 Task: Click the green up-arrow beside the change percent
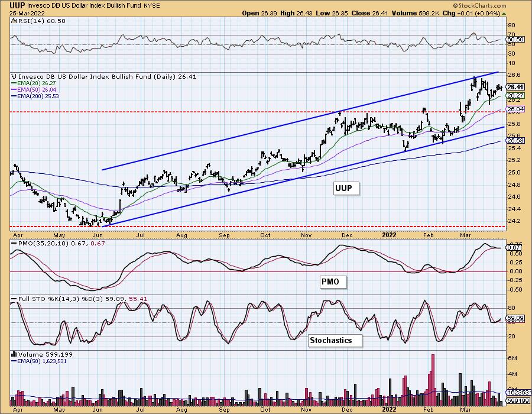pos(504,14)
